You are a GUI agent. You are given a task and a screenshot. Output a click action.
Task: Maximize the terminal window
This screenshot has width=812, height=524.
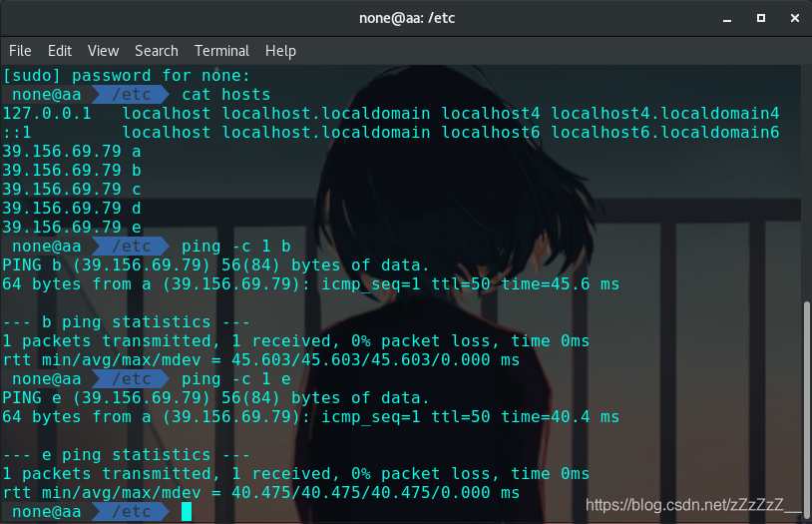coord(761,18)
